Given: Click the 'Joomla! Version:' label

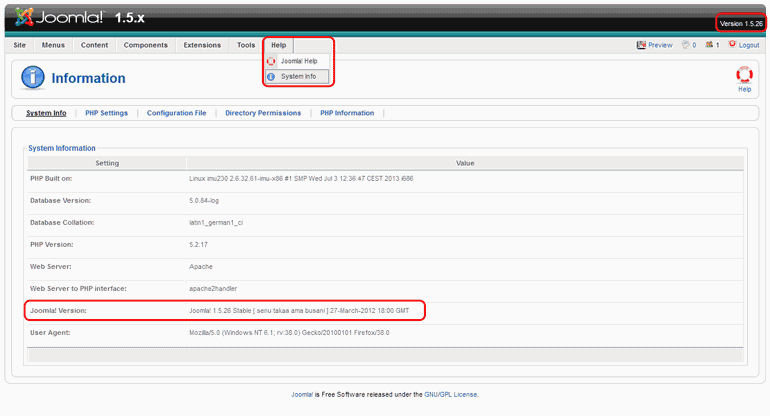Looking at the screenshot, I should click(x=58, y=310).
